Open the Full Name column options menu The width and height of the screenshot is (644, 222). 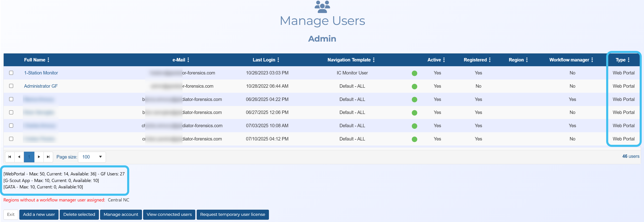pos(48,60)
